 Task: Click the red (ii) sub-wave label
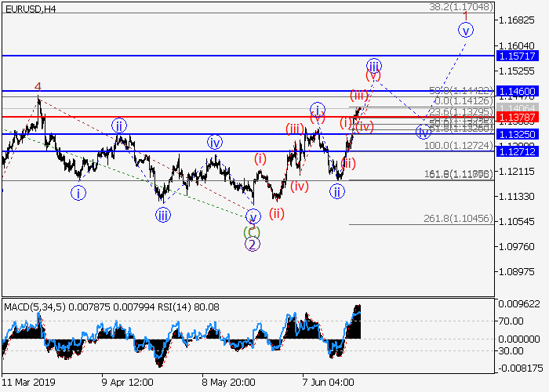277,212
